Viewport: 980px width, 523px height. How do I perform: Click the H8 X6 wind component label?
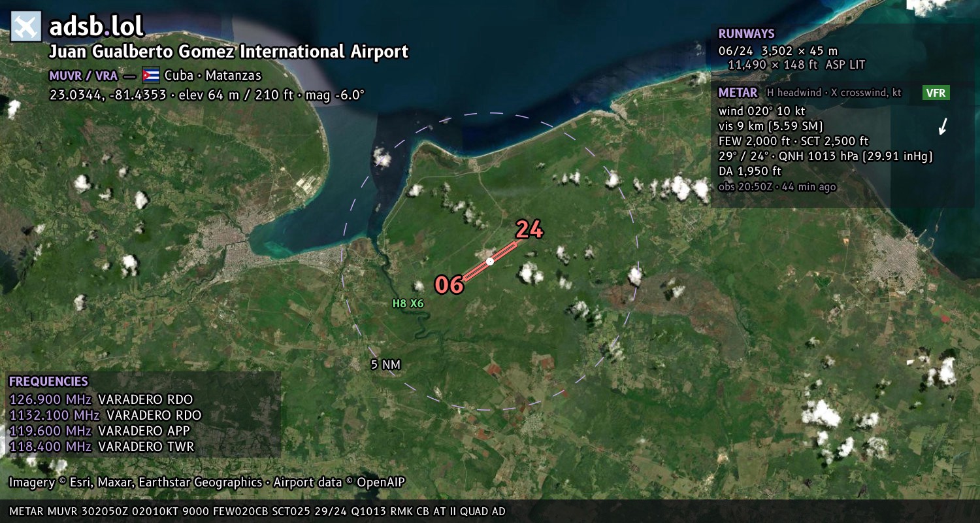tap(408, 303)
